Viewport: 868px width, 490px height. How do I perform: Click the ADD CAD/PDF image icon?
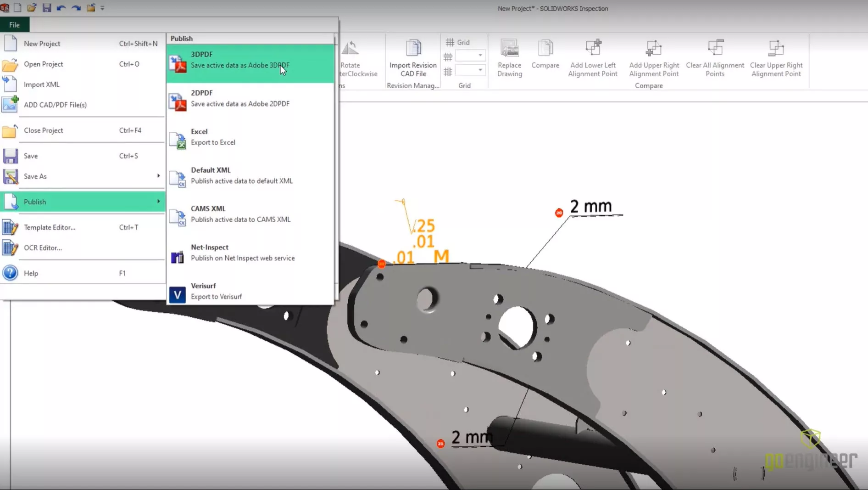pyautogui.click(x=10, y=104)
